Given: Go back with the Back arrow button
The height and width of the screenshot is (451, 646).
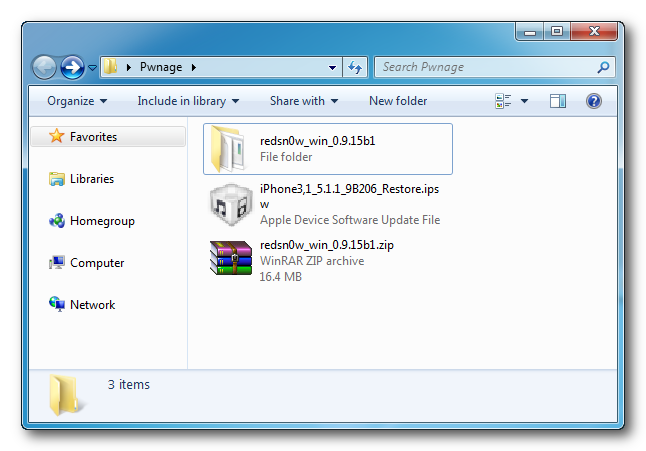Looking at the screenshot, I should (44, 67).
